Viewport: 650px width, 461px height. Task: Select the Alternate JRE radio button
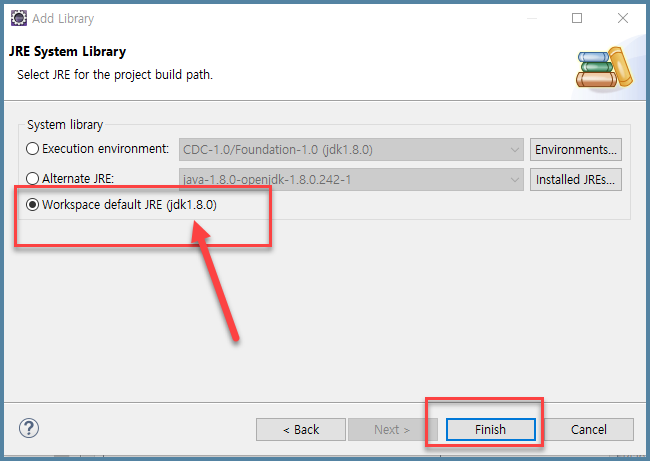click(x=32, y=178)
